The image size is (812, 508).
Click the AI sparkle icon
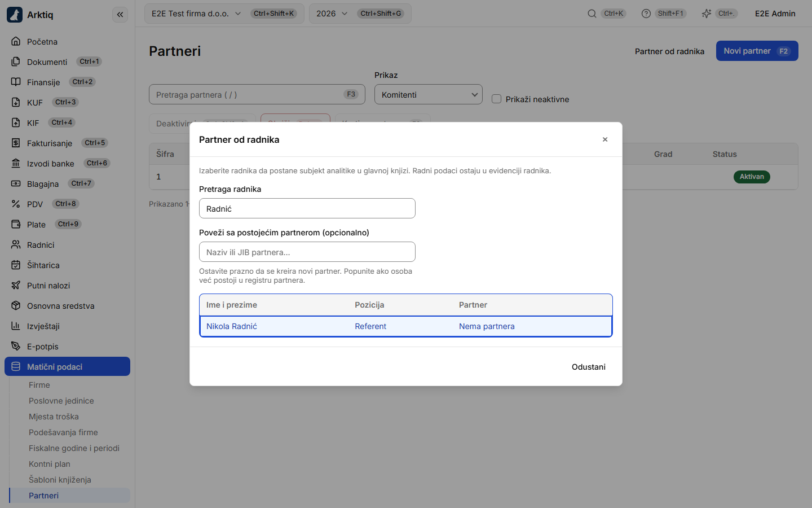[707, 14]
